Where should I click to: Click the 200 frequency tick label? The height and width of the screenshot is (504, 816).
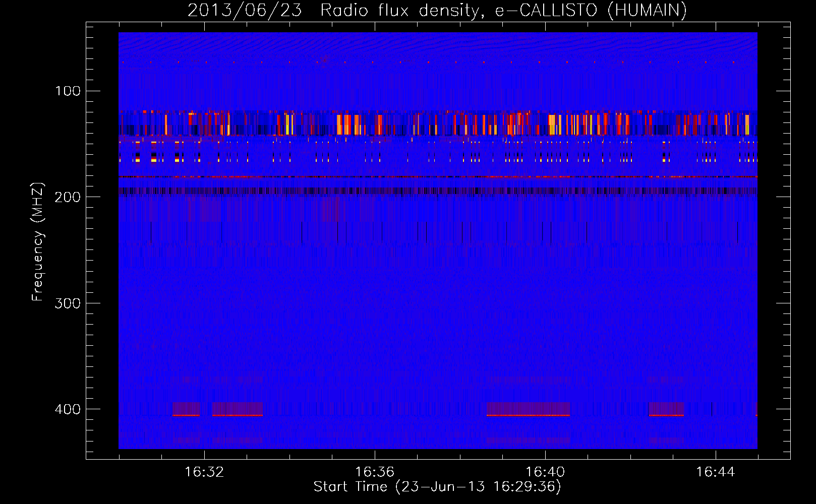(68, 197)
